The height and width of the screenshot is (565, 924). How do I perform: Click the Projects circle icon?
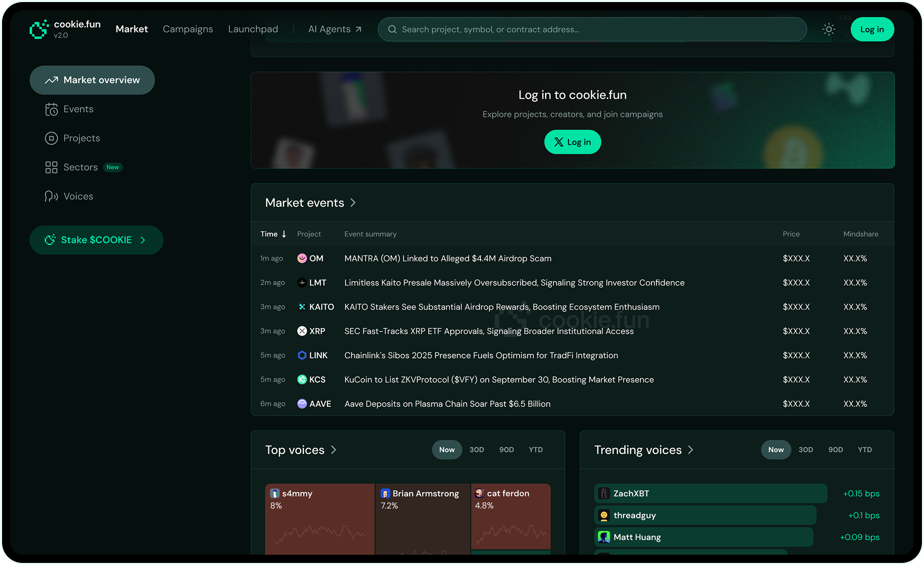tap(51, 138)
